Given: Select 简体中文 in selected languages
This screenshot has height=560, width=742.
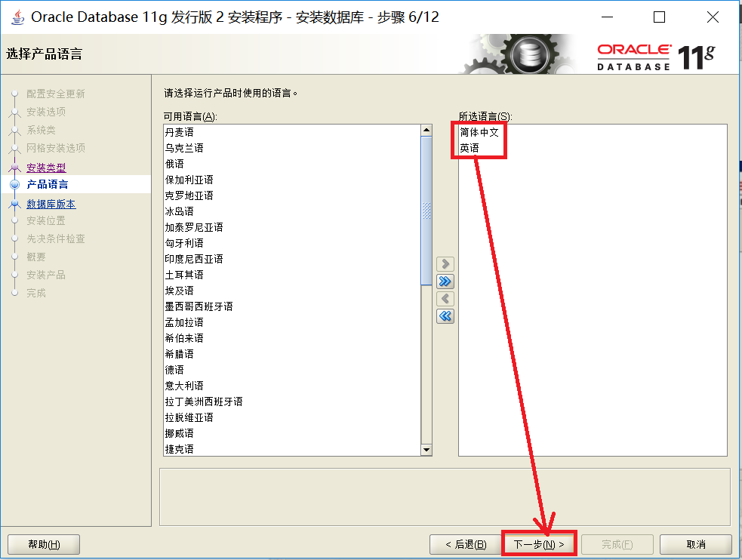Looking at the screenshot, I should point(593,132).
